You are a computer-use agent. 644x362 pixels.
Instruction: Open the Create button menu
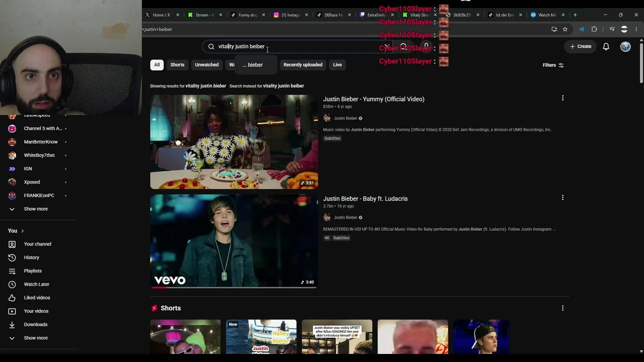tap(581, 46)
